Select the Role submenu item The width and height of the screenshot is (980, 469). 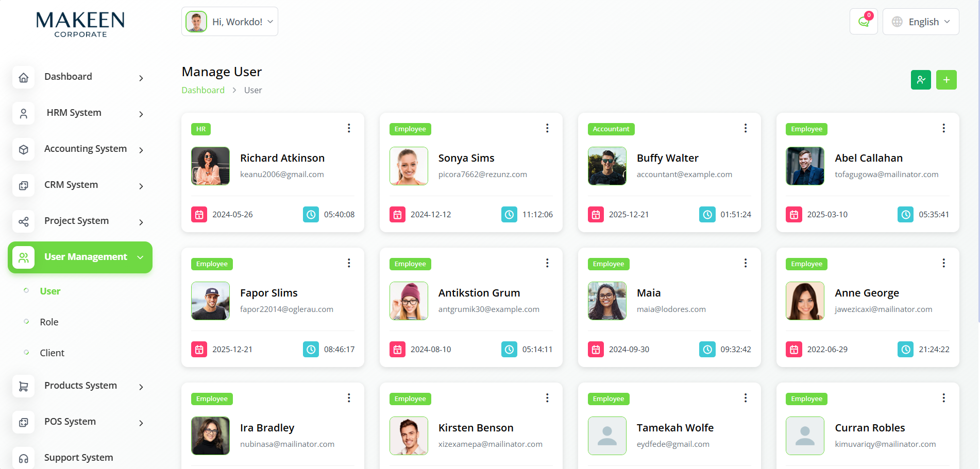[49, 322]
